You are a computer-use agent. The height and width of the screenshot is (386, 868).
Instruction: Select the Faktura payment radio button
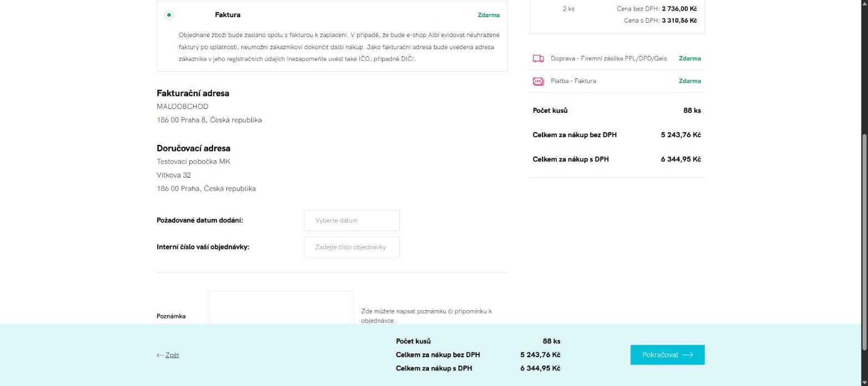tap(169, 15)
